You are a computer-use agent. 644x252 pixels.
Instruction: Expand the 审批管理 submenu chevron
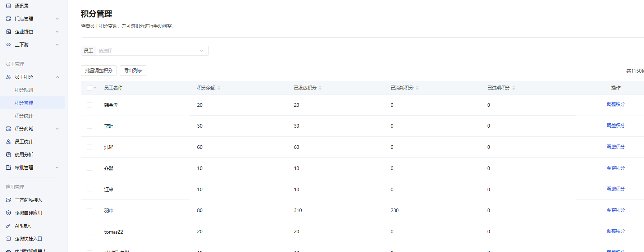click(57, 168)
